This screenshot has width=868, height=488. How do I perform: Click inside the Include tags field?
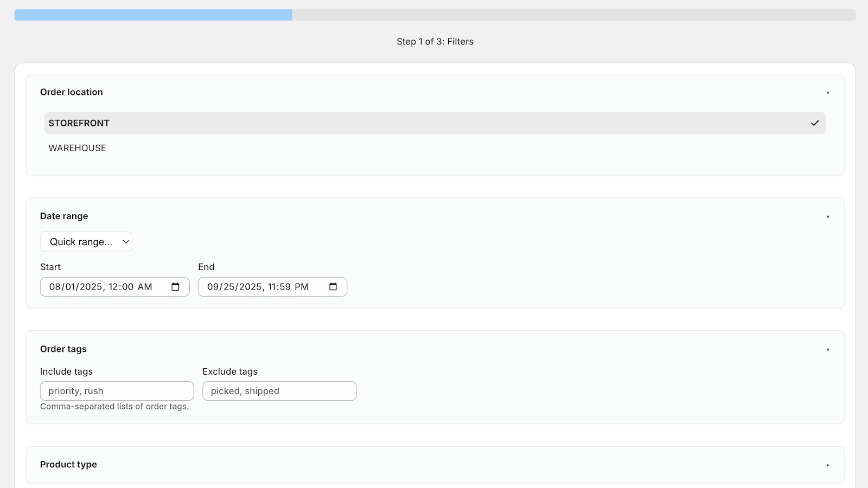[117, 390]
